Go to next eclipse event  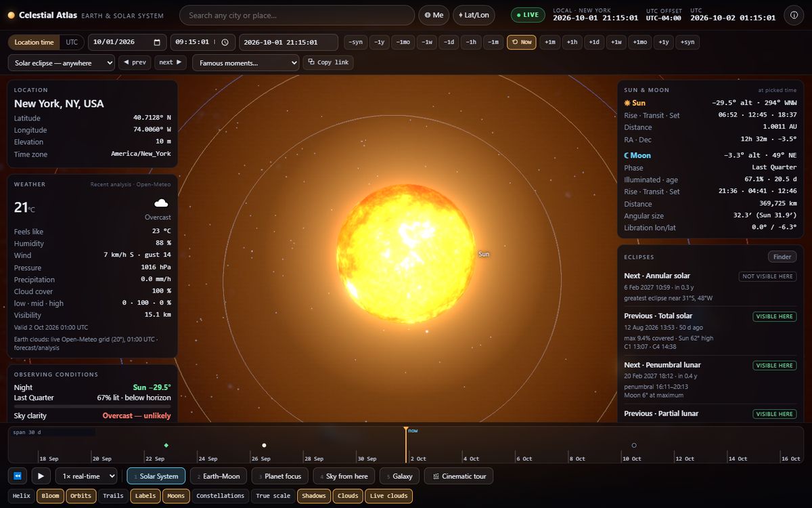(170, 62)
